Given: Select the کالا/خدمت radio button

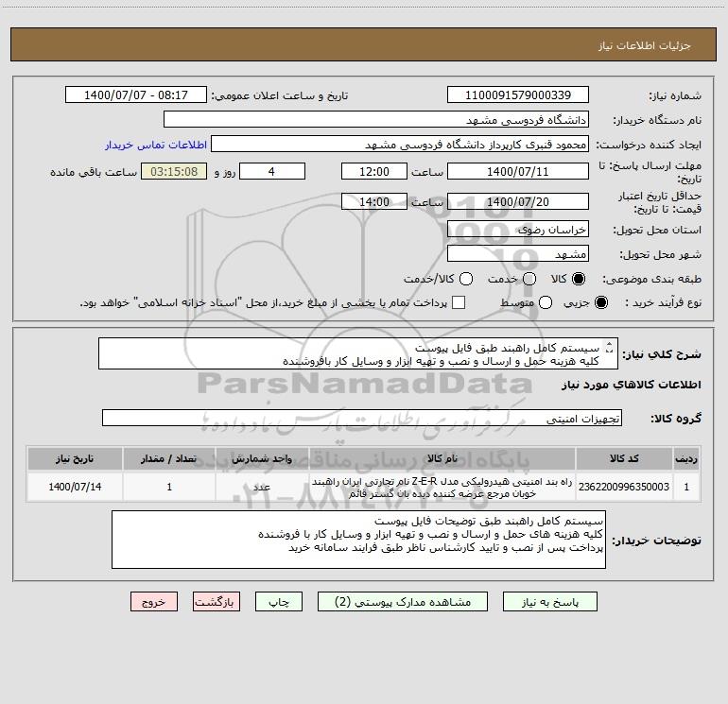Looking at the screenshot, I should coord(466,279).
